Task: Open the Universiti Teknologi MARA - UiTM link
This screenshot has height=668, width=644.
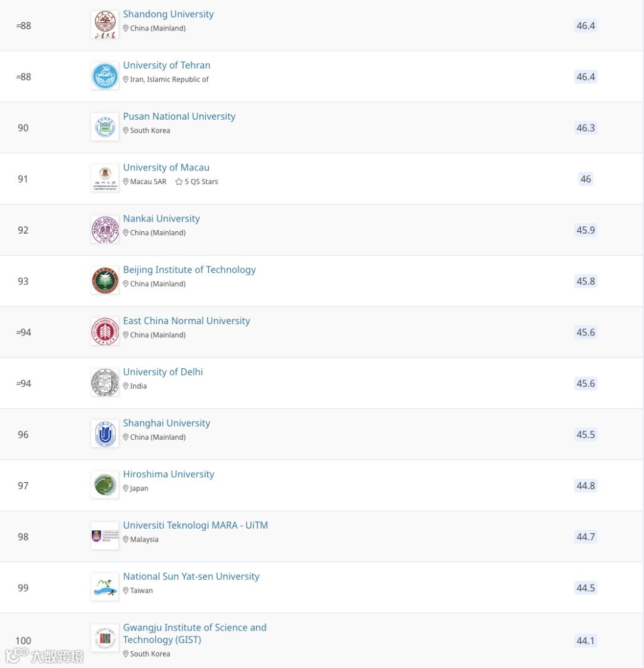Action: [x=195, y=526]
